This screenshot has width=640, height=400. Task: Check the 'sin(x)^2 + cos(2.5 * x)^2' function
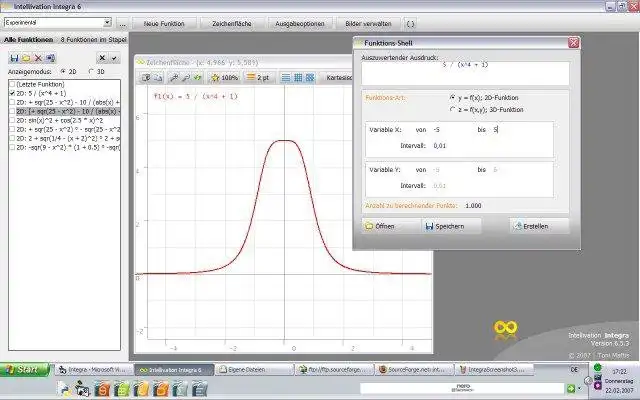click(x=12, y=120)
